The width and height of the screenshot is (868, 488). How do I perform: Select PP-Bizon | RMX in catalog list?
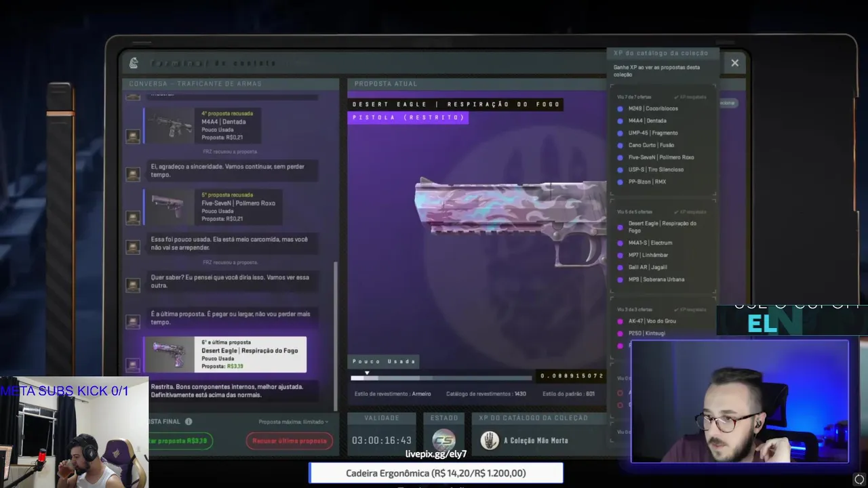[x=642, y=182]
